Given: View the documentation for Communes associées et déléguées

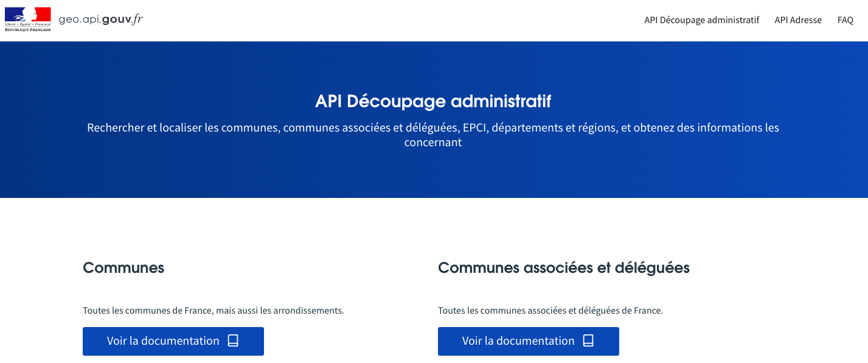Looking at the screenshot, I should [529, 341].
